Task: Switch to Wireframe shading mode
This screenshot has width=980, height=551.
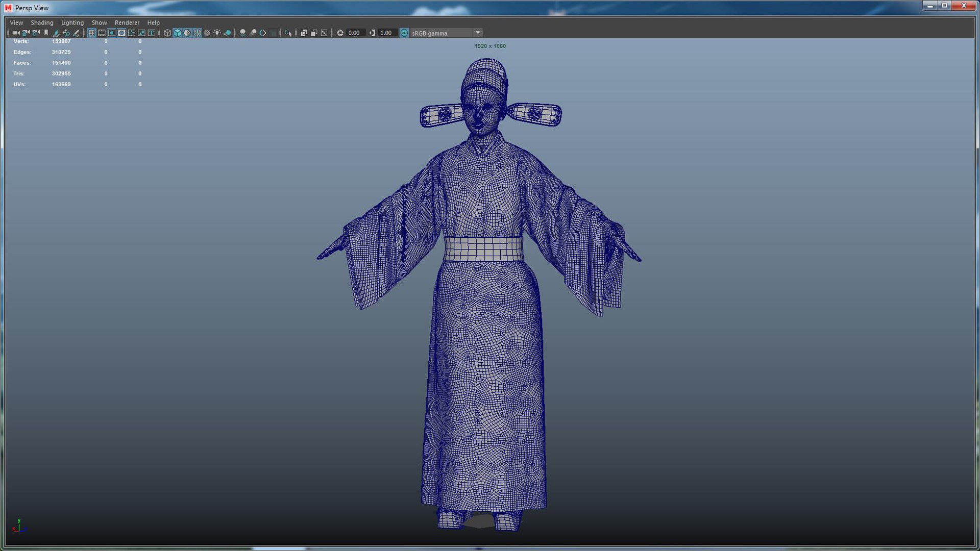Action: click(167, 33)
